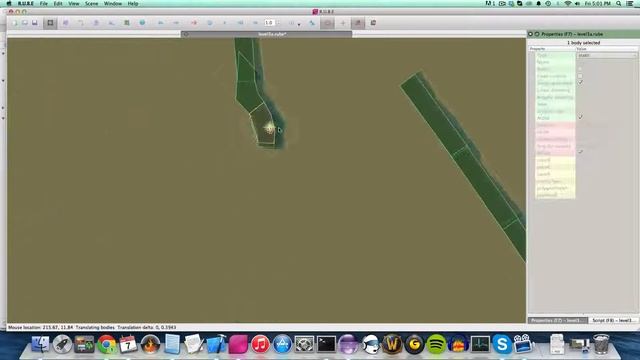Open Trash in the Dock
This screenshot has height=360, width=640.
tap(601, 344)
